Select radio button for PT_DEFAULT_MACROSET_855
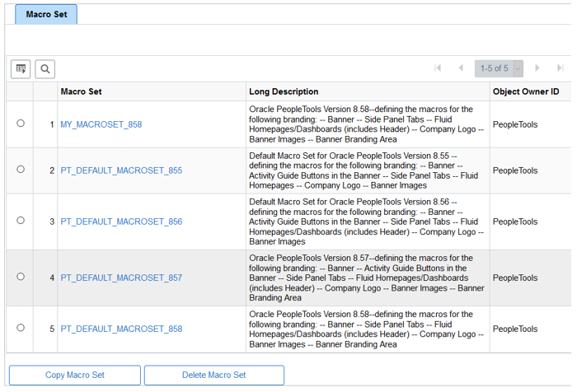577x392 pixels. (x=21, y=170)
